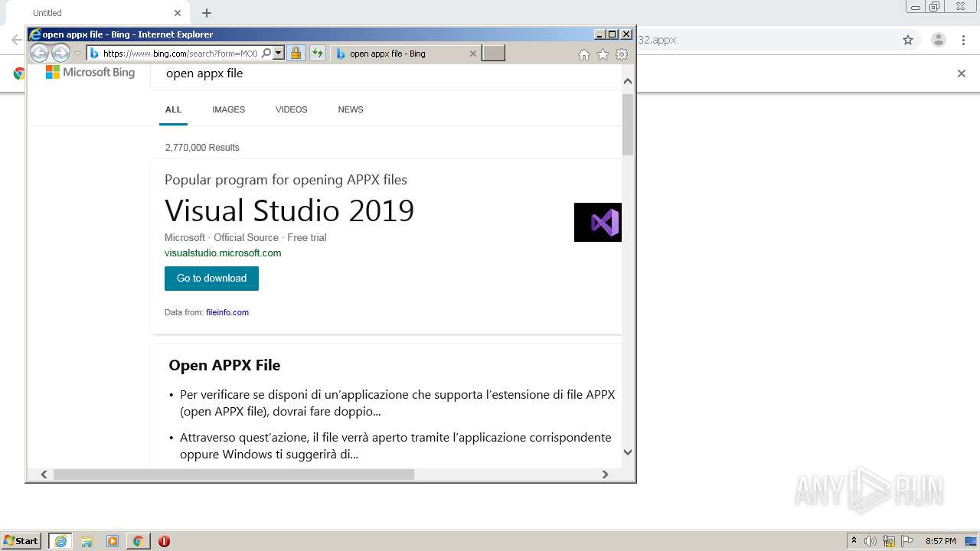Open the Chrome three-dot menu

(x=964, y=40)
